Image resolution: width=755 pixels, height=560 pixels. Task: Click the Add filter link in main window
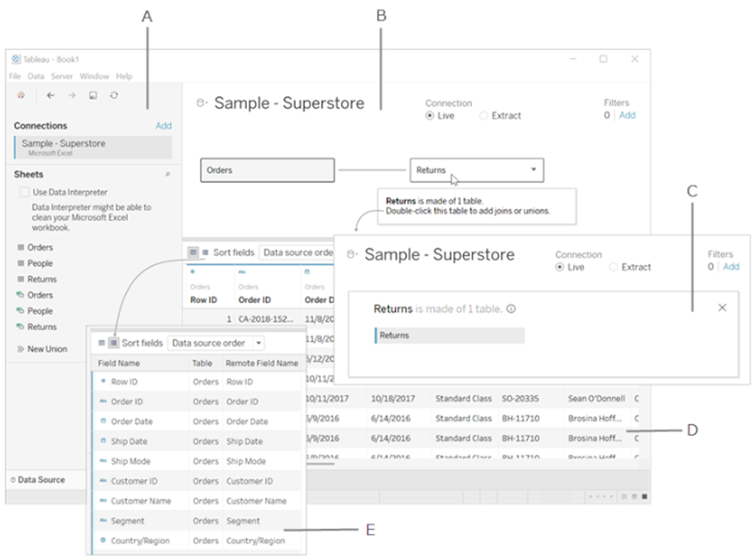pyautogui.click(x=628, y=115)
